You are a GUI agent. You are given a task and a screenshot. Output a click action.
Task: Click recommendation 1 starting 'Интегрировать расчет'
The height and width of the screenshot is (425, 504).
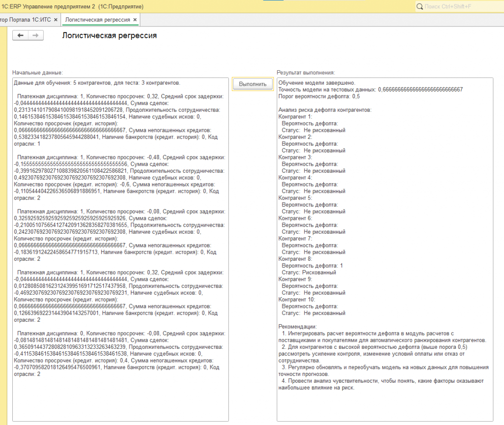point(382,337)
